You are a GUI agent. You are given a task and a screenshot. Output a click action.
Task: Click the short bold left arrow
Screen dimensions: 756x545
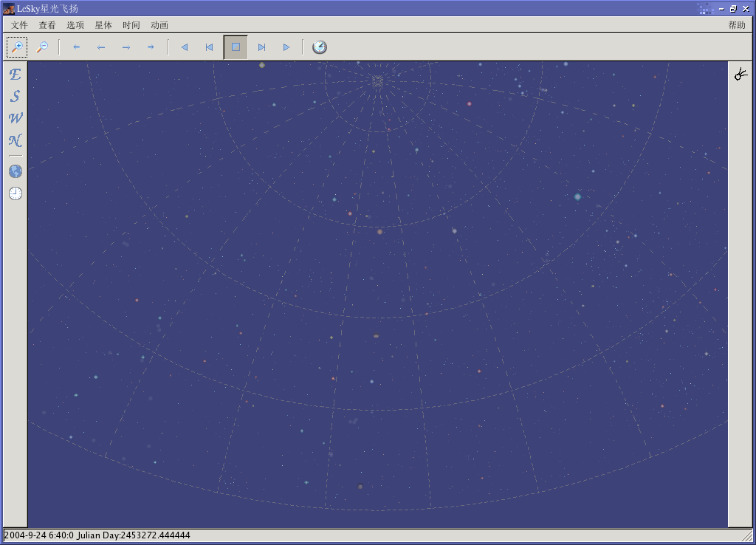[76, 47]
